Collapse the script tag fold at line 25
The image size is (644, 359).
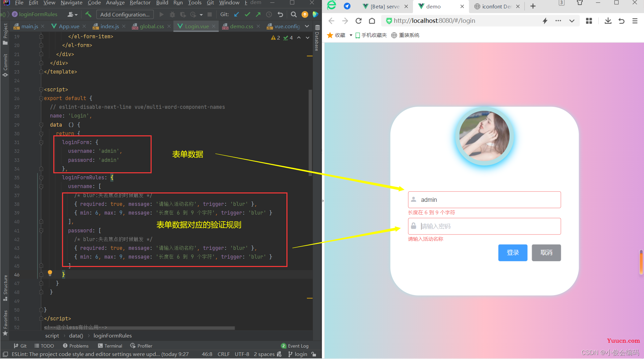coord(41,90)
